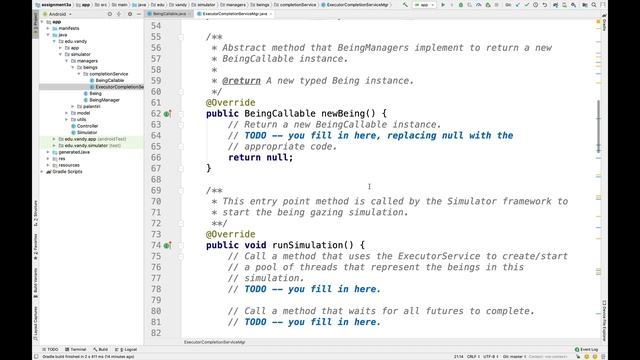640x360 pixels.
Task: Close the ExecutorCompletionServiceMgr.java tab
Action: (271, 14)
